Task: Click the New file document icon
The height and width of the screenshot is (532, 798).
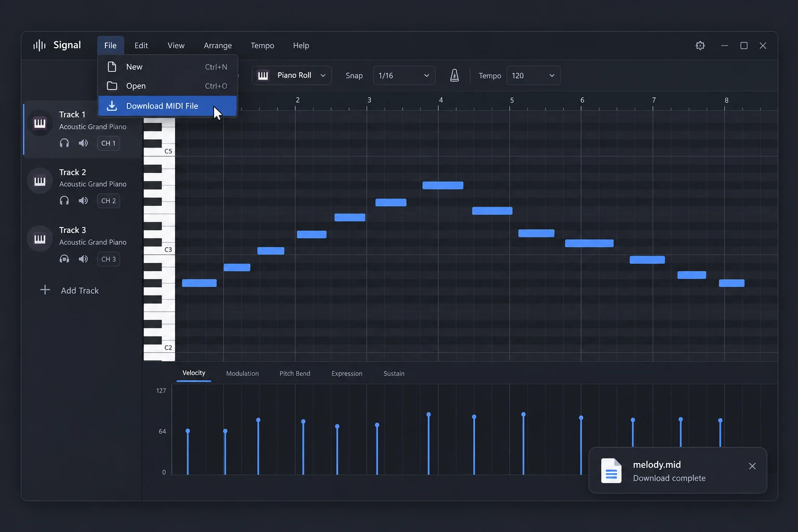Action: pos(112,66)
